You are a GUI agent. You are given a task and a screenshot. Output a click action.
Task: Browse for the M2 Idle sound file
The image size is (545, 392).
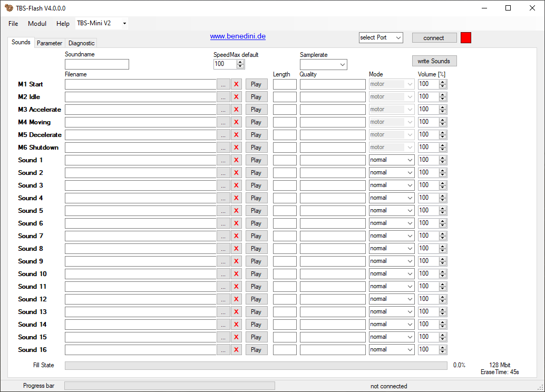223,97
